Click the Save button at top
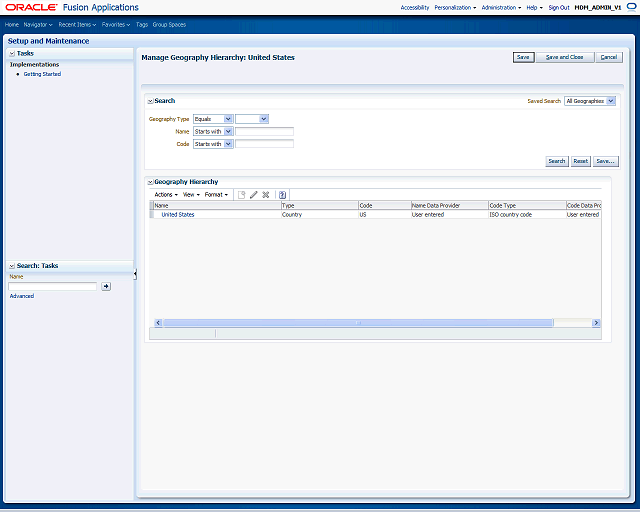 [x=523, y=57]
